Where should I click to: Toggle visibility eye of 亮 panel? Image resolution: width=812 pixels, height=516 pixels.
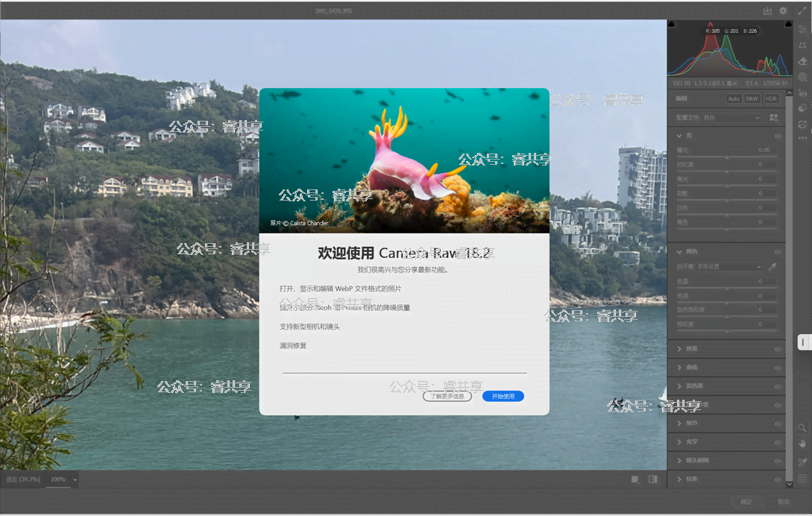point(778,136)
